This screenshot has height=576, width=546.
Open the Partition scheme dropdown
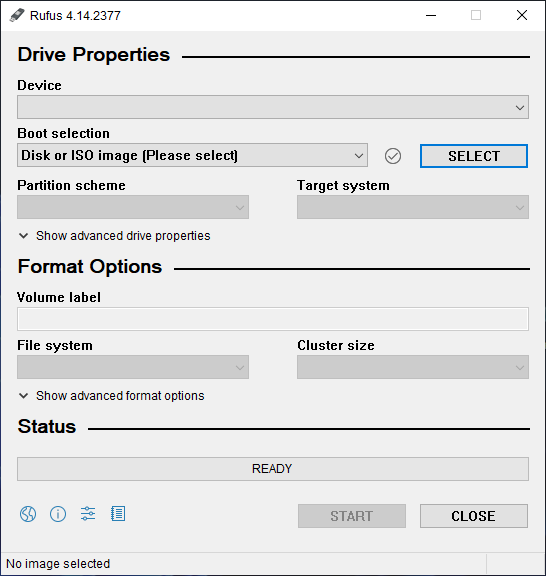[x=133, y=207]
